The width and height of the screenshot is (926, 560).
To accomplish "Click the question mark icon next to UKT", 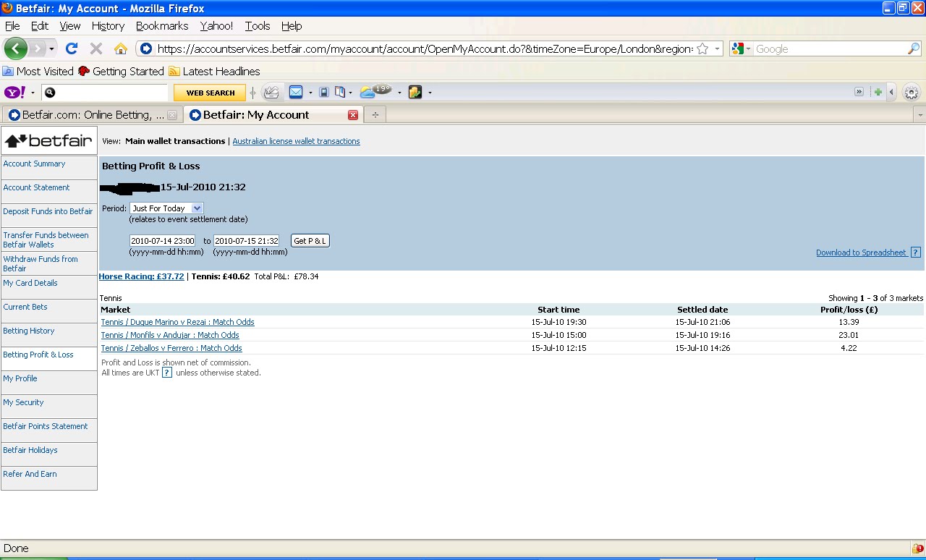I will [x=167, y=373].
